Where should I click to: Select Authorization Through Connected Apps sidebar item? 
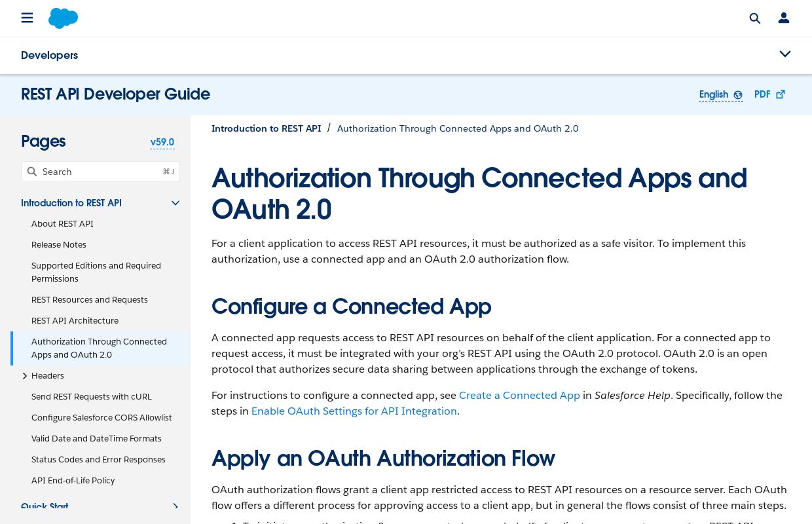pos(99,348)
